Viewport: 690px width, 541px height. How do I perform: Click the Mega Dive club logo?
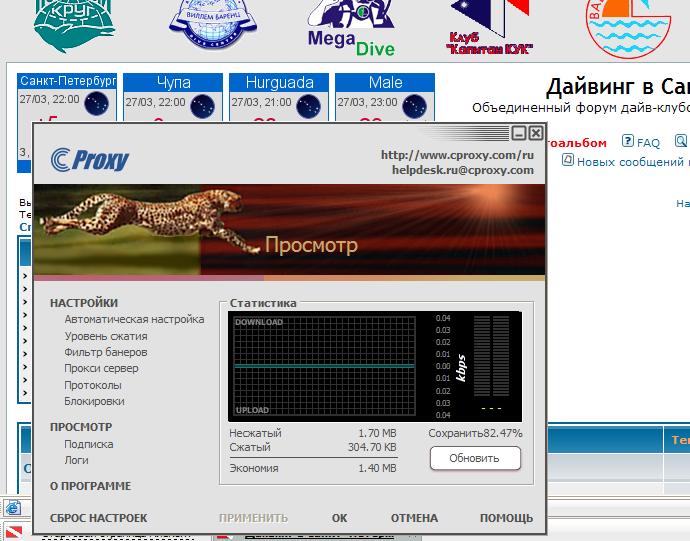[350, 28]
